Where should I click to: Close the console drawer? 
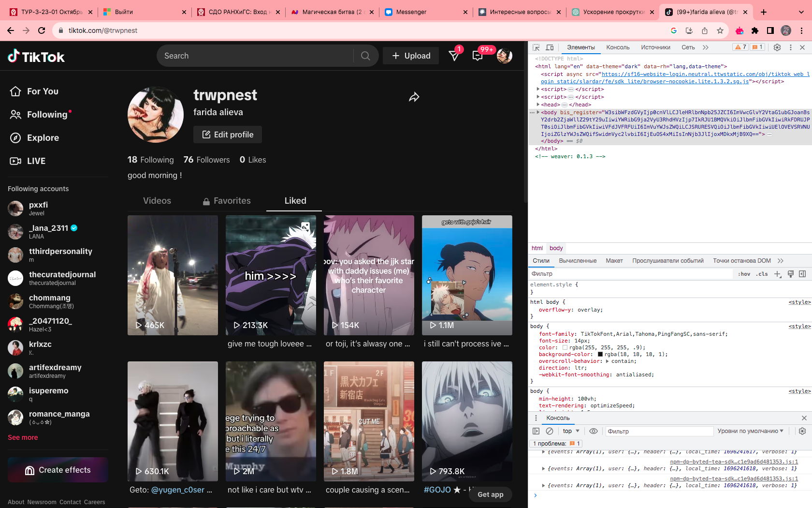coord(804,418)
